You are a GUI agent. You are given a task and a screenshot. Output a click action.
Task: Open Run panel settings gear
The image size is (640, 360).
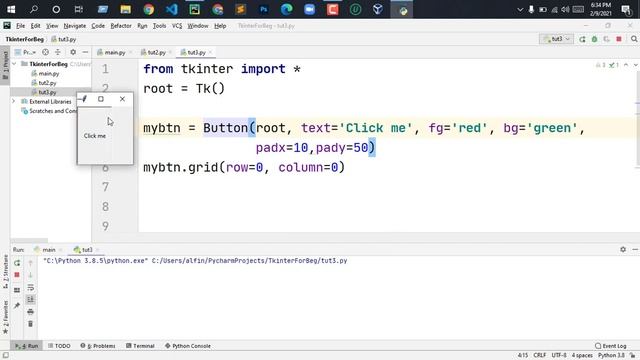tap(623, 249)
